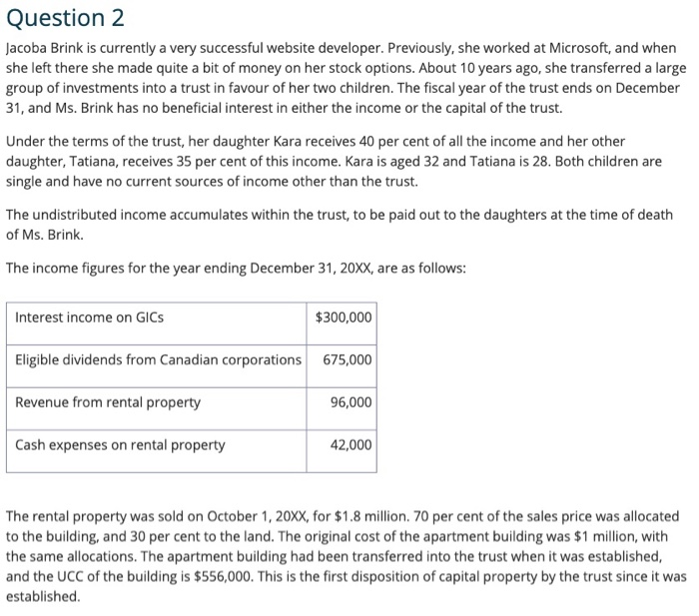Select the 96,000 amount cell
This screenshot has width=699, height=616.
pos(350,402)
